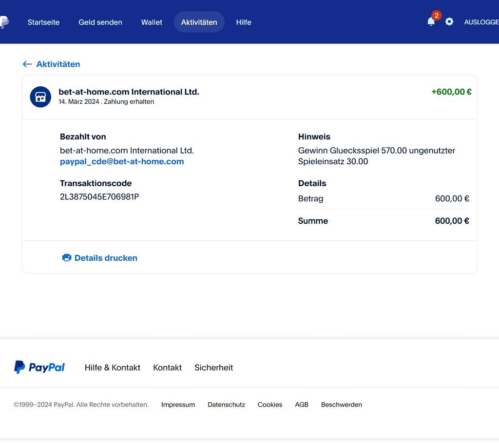Open the Datenschutz footer link
499x448 pixels.
click(x=226, y=405)
